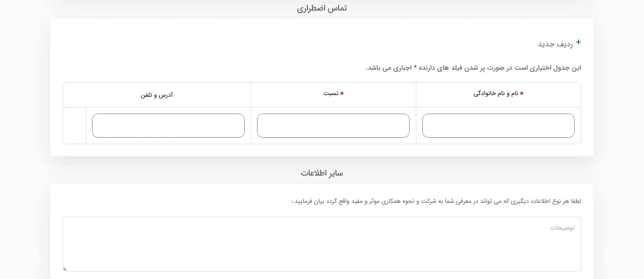Click the 'نام و نام خانوادگی' column header
644x279 pixels.
click(x=496, y=94)
